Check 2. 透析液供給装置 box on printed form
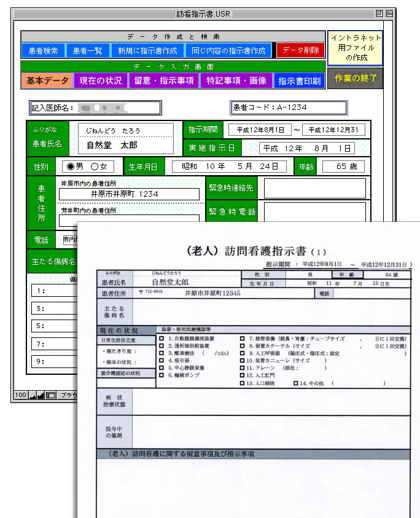Viewport: 420px width, 518px height. [x=161, y=345]
